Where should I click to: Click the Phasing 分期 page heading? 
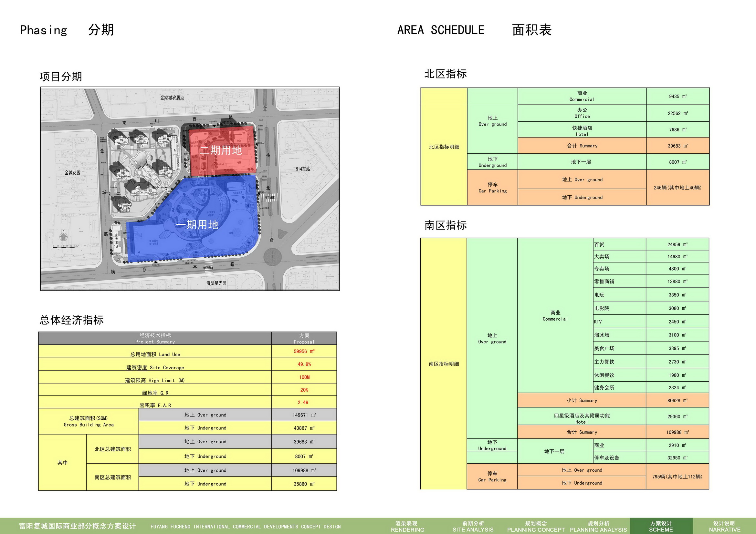[x=67, y=30]
